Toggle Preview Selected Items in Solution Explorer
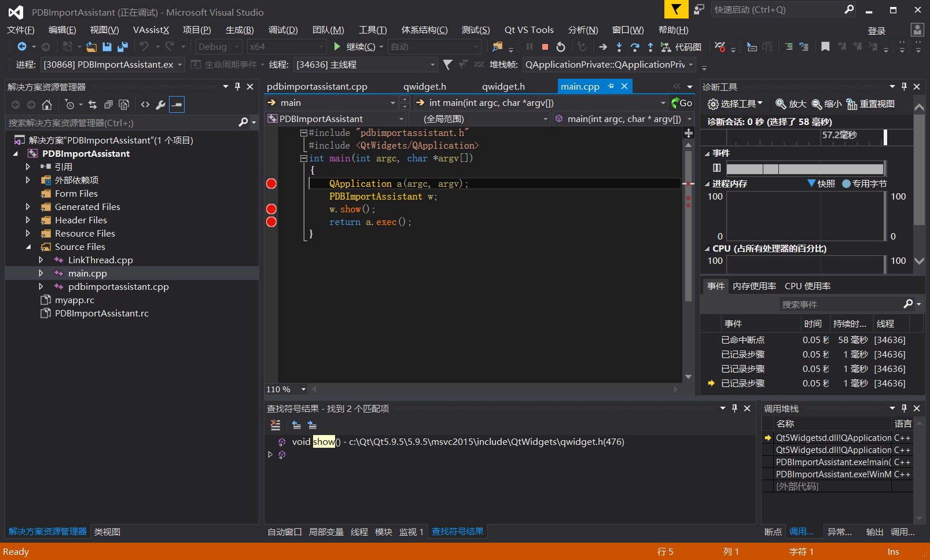This screenshot has width=930, height=560. click(177, 105)
